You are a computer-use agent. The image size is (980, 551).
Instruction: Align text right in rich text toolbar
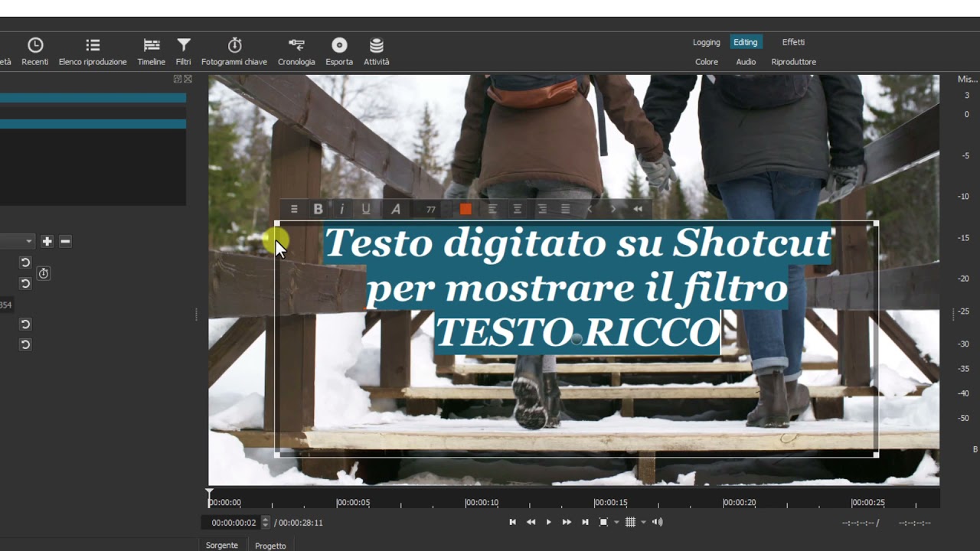coord(542,209)
